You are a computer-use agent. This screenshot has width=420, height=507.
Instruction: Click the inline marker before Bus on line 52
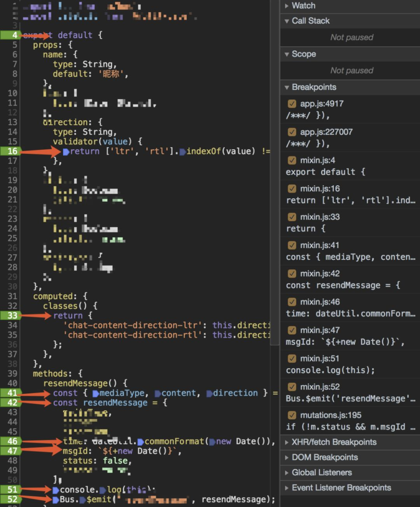(56, 500)
